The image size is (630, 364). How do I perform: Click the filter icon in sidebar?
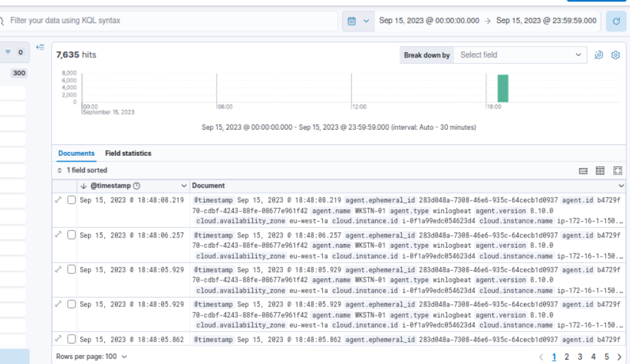8,52
